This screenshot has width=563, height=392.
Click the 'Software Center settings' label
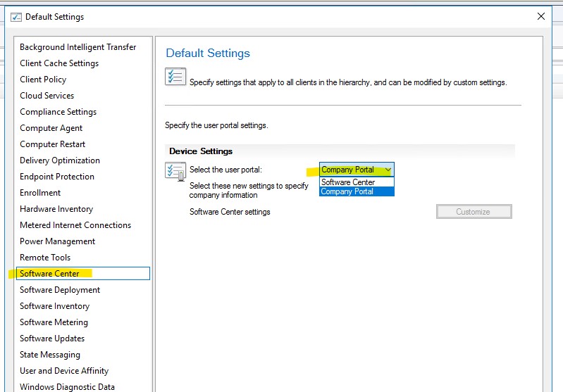230,212
